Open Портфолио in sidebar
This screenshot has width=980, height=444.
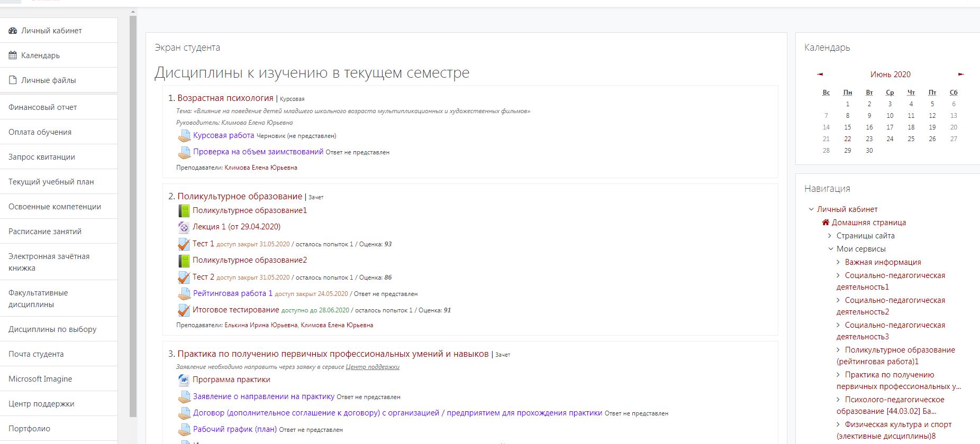(59, 429)
